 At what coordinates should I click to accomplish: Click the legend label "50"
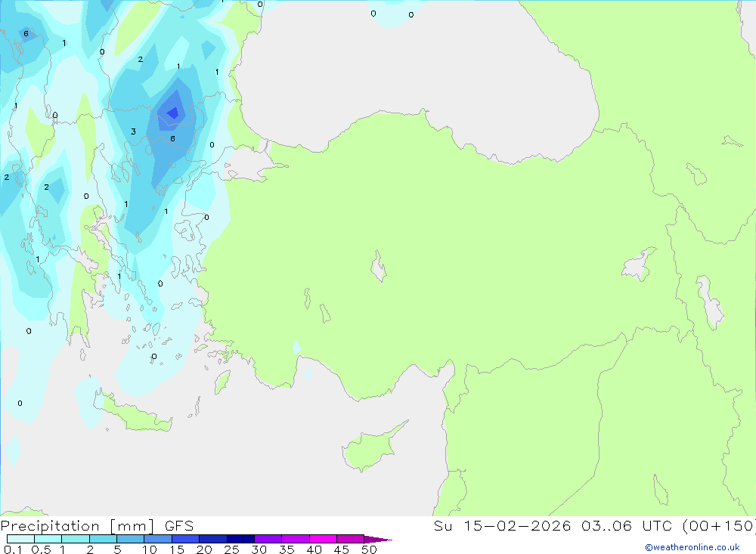tap(369, 549)
